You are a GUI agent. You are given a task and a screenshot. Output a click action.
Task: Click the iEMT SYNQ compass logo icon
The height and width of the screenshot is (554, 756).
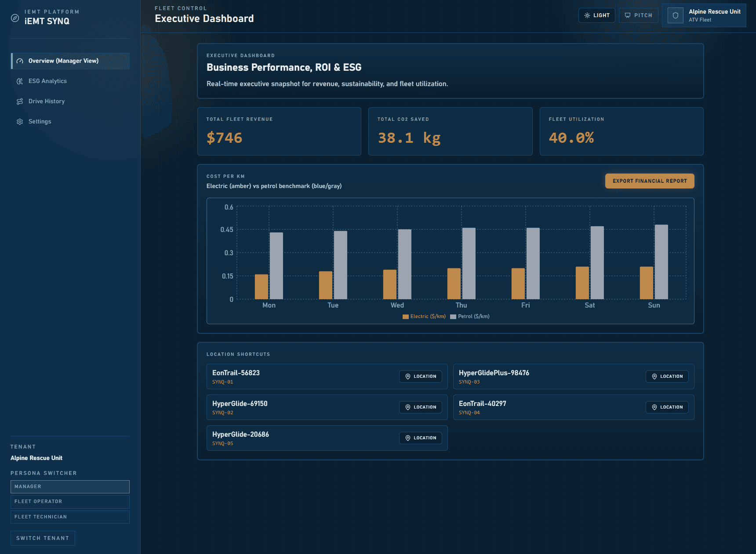(15, 18)
